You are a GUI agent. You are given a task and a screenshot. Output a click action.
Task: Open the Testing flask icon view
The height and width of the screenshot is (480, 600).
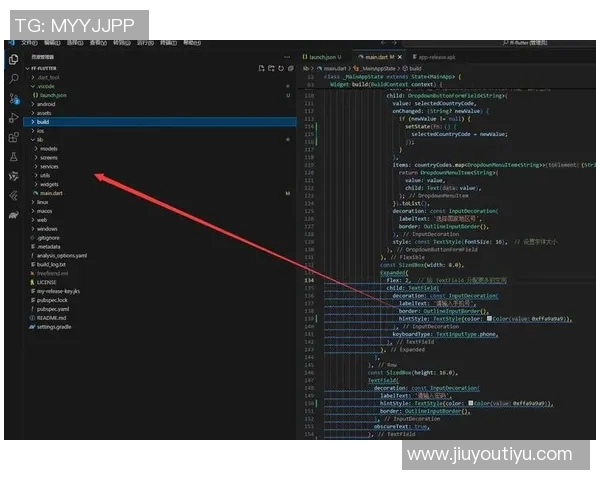(14, 157)
